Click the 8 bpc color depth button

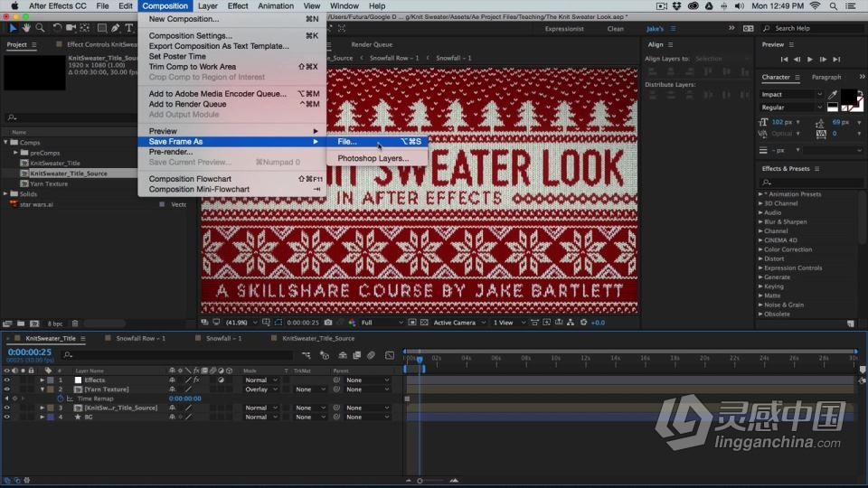coord(55,324)
